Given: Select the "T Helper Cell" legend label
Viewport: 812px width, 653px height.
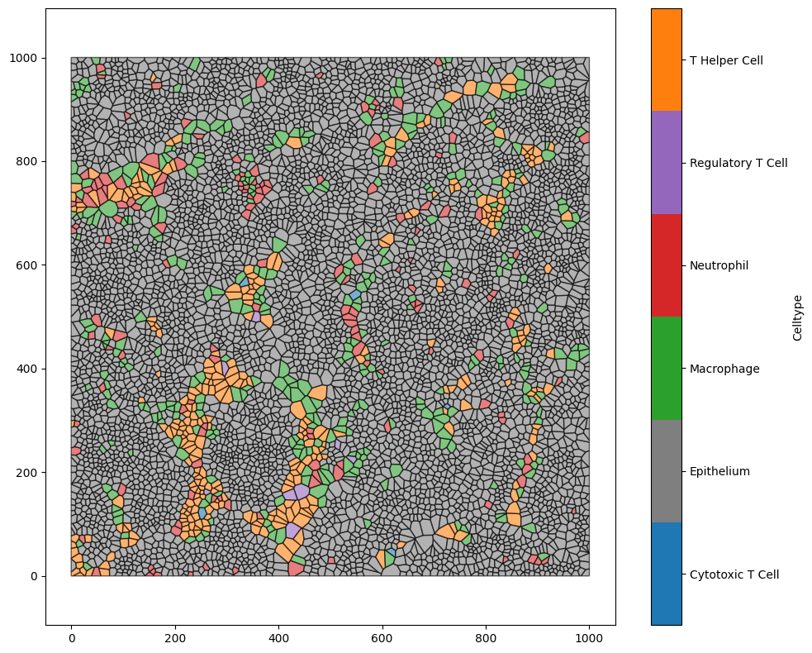Looking at the screenshot, I should (726, 60).
